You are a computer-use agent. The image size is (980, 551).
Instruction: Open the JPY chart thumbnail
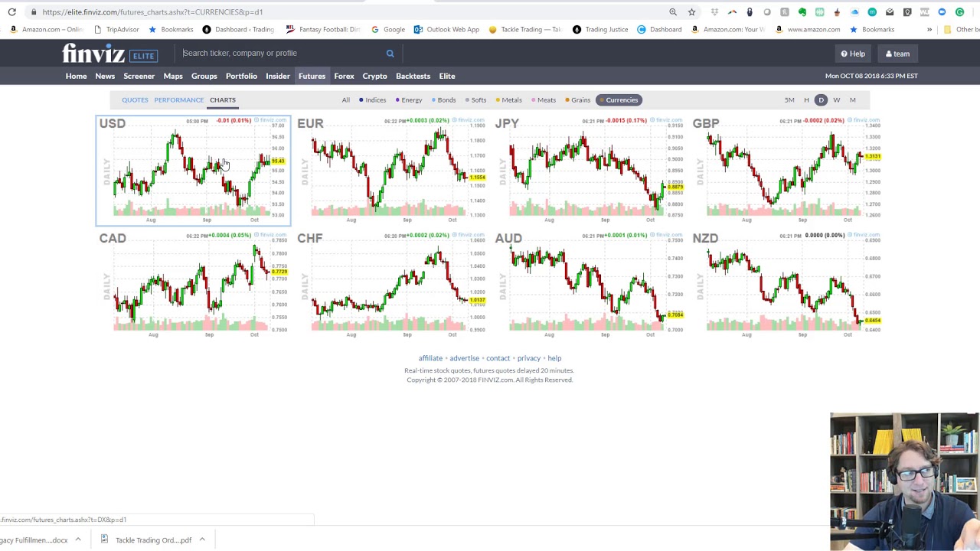(589, 171)
